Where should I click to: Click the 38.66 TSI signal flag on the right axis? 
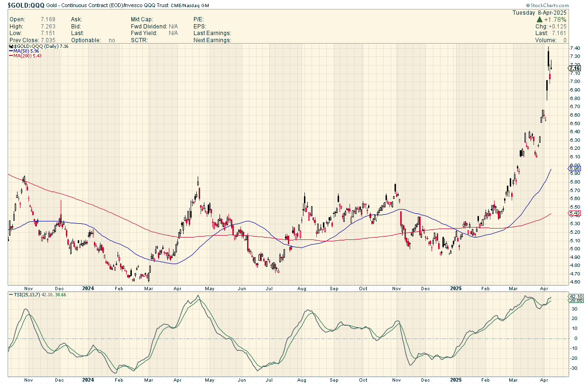pyautogui.click(x=576, y=301)
